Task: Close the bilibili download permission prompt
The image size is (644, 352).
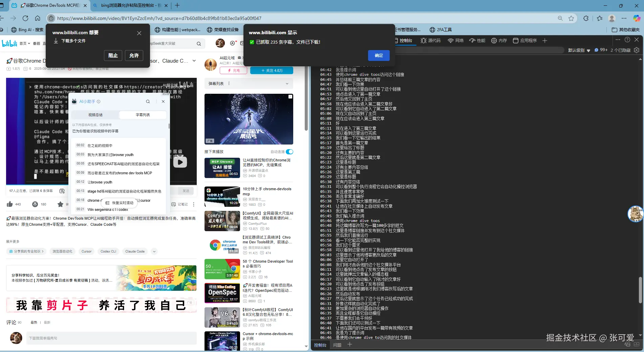Action: pyautogui.click(x=139, y=33)
